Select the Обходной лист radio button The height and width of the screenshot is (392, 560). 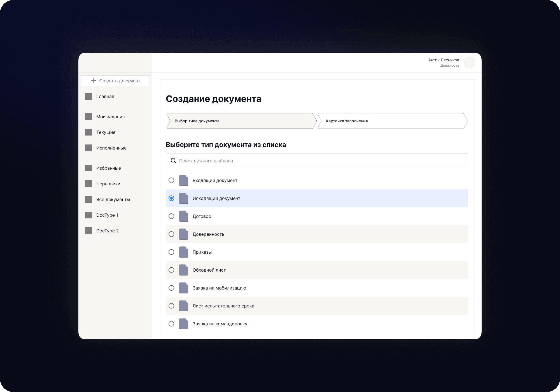point(171,270)
